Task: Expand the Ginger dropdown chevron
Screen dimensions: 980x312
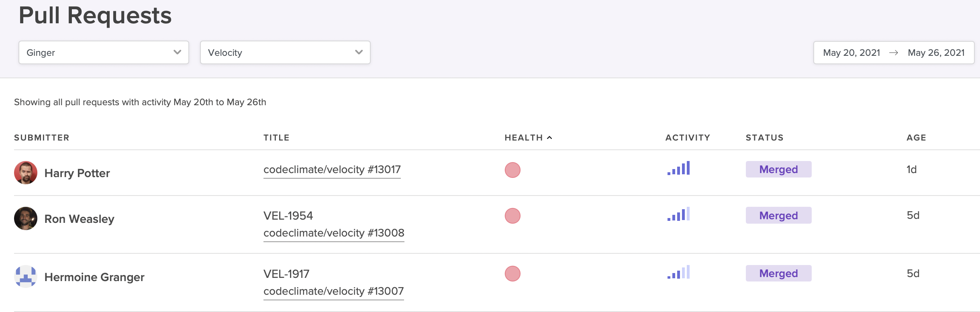Action: click(177, 52)
